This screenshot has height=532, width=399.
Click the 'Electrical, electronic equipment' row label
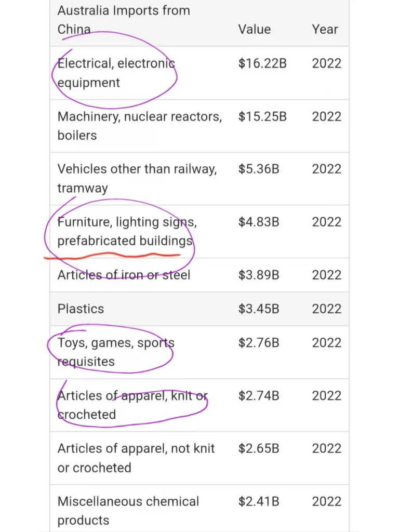tap(116, 73)
